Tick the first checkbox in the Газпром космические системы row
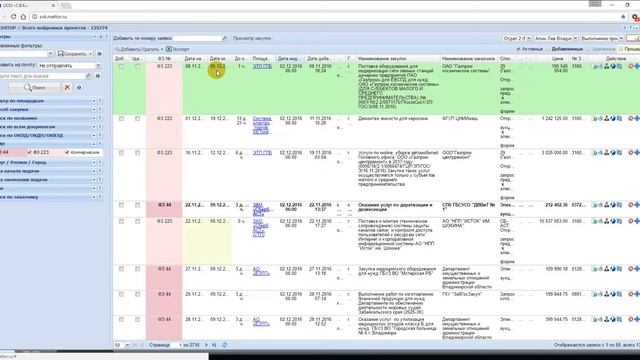 click(x=121, y=67)
